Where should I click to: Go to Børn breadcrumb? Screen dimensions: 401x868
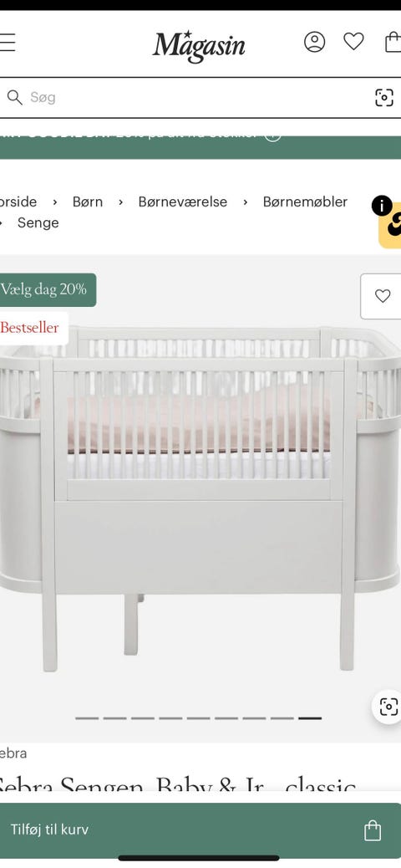point(88,202)
